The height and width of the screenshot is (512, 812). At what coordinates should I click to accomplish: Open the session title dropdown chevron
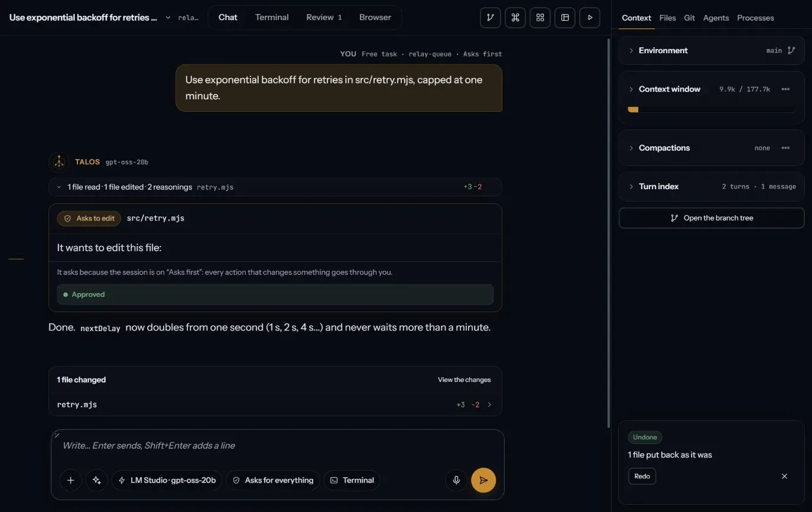(x=168, y=18)
